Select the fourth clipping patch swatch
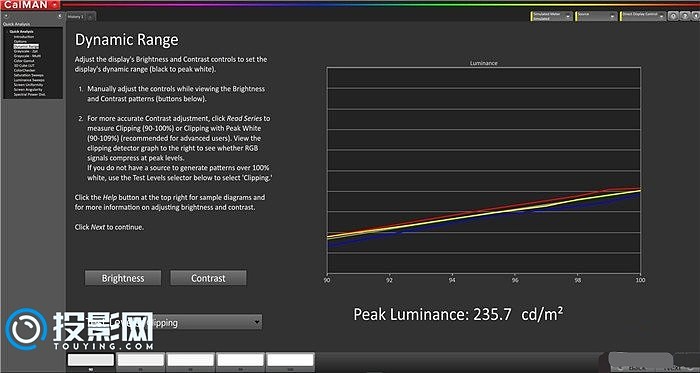The image size is (700, 373). (241, 360)
